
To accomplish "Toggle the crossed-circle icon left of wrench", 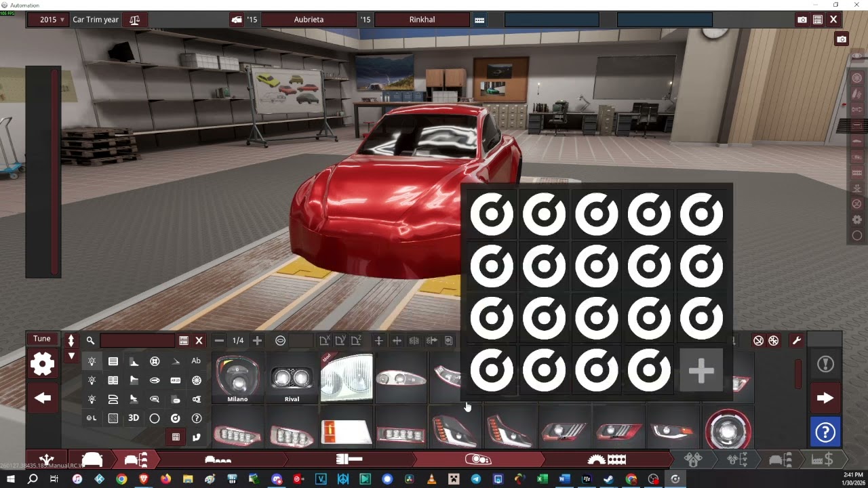I will [759, 340].
